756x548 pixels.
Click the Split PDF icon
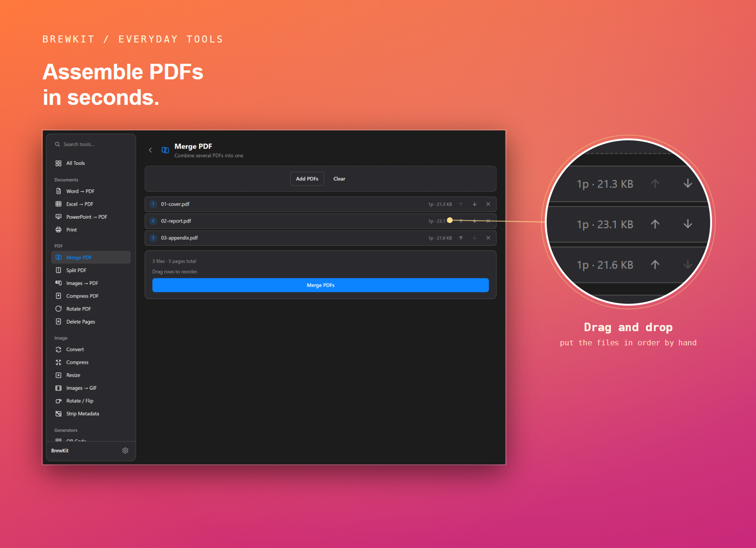click(59, 270)
